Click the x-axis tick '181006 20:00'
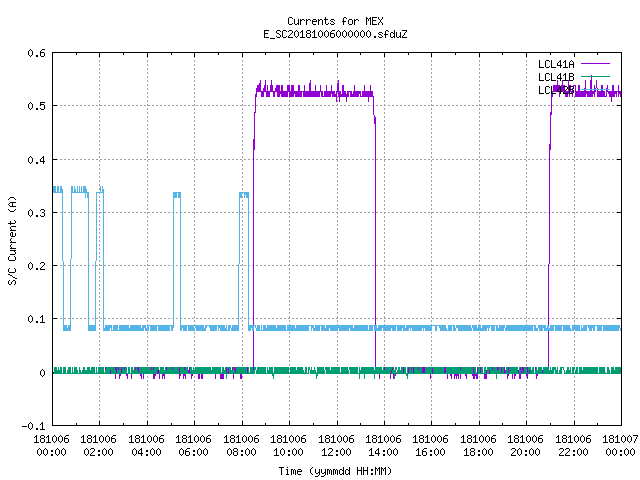Image resolution: width=640 pixels, height=480 pixels. [526, 446]
